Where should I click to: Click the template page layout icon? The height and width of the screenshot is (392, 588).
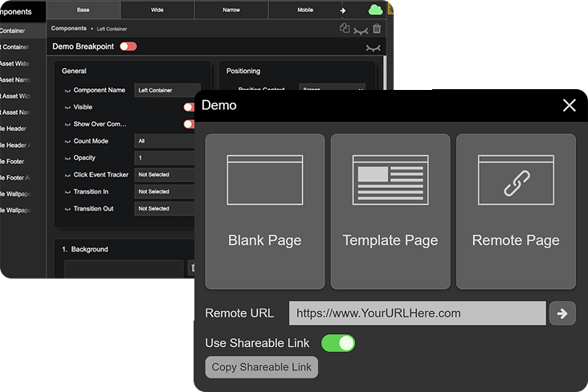click(x=390, y=180)
